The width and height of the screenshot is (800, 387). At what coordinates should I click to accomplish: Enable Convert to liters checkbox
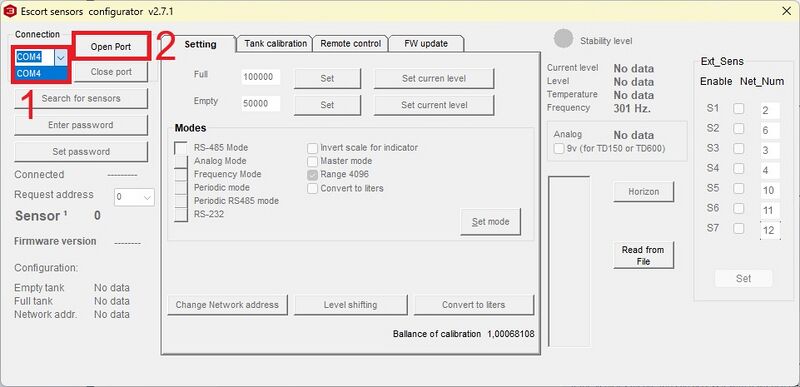(x=313, y=188)
